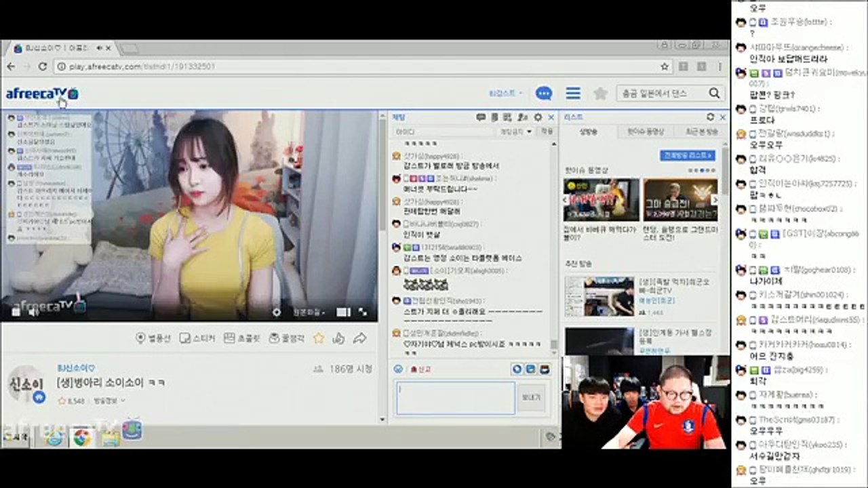Open the blue full broadcast list button
Image resolution: width=868 pixels, height=488 pixels.
688,156
